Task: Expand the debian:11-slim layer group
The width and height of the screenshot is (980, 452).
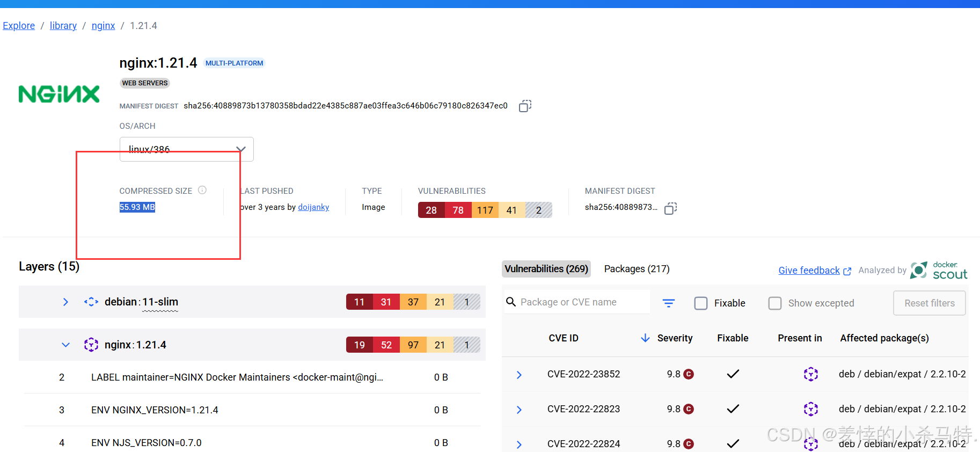Action: 65,302
